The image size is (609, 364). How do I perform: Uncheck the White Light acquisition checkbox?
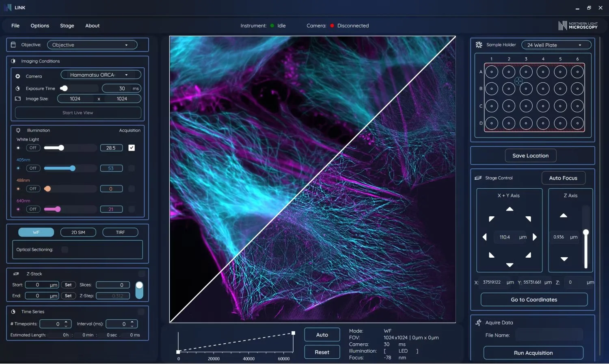[132, 148]
